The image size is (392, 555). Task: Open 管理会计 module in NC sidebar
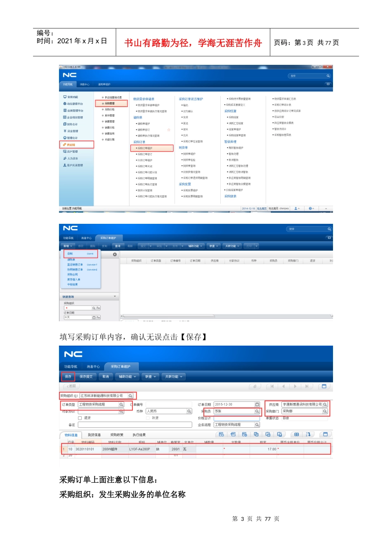[x=70, y=138]
